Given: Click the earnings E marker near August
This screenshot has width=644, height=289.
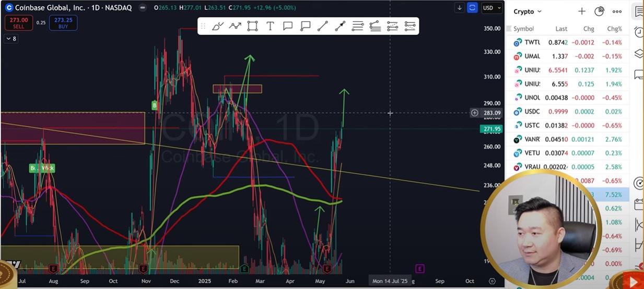Looking at the screenshot, I should coord(53,269).
